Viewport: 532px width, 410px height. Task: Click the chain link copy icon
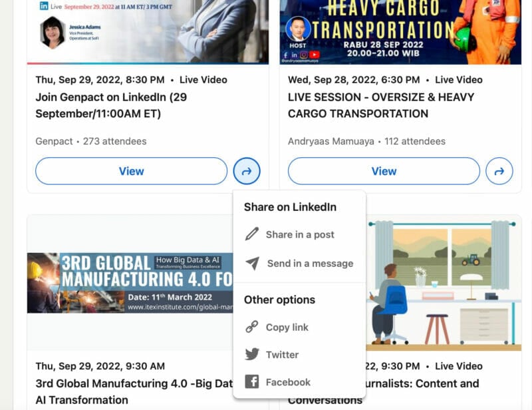(x=252, y=327)
